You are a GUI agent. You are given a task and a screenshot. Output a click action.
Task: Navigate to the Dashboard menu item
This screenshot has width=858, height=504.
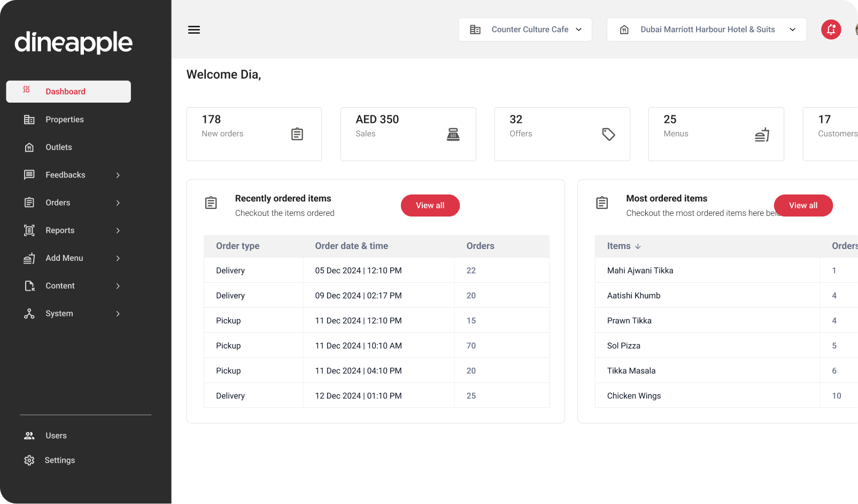66,91
